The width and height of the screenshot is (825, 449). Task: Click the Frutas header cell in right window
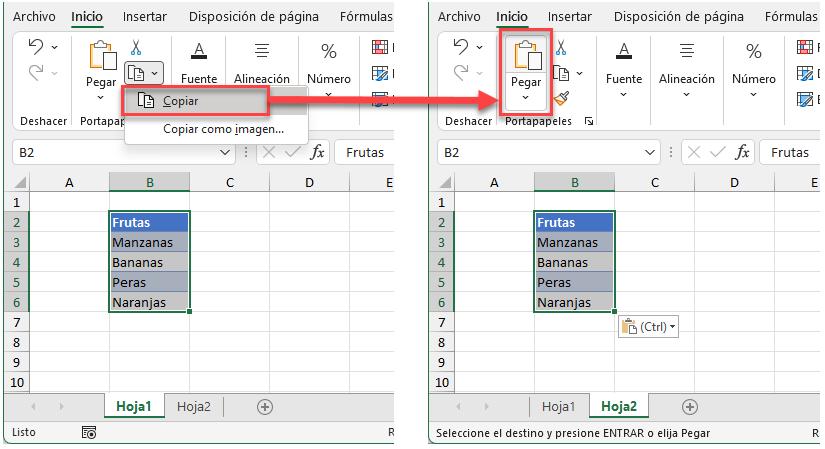pos(575,222)
